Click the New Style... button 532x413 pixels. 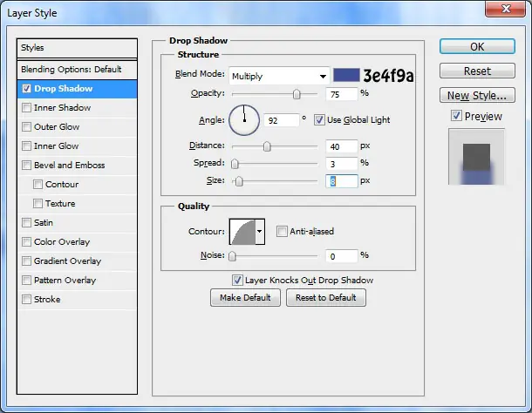coord(477,95)
